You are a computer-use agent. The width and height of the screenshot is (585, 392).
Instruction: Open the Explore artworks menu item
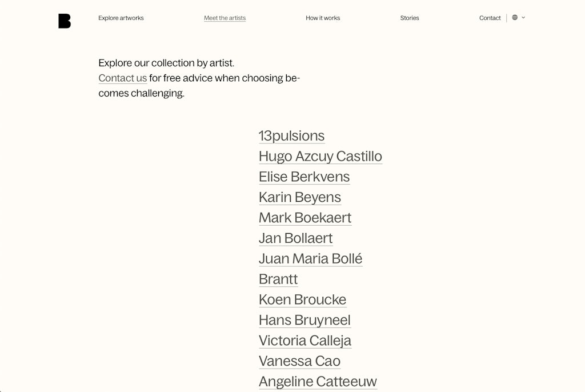tap(121, 18)
